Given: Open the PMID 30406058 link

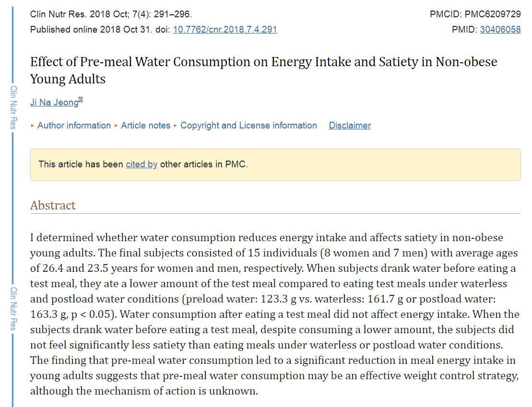Looking at the screenshot, I should (x=500, y=29).
